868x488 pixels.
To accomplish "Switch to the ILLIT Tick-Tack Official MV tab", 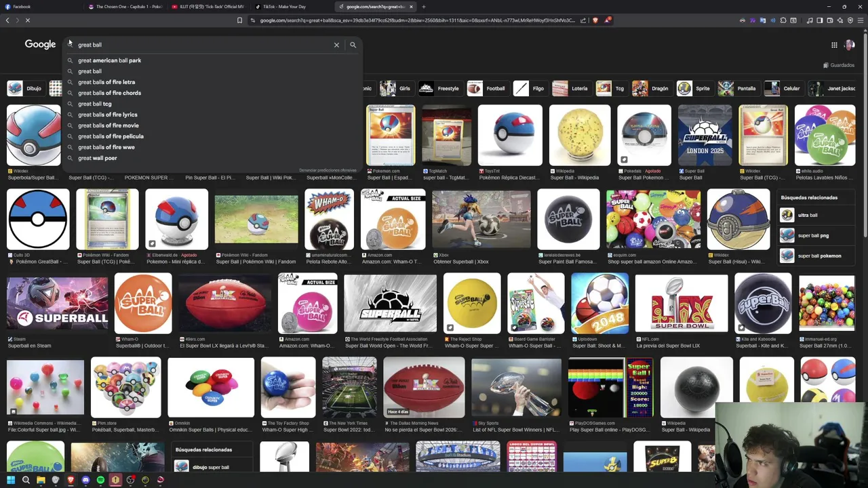I will (208, 7).
